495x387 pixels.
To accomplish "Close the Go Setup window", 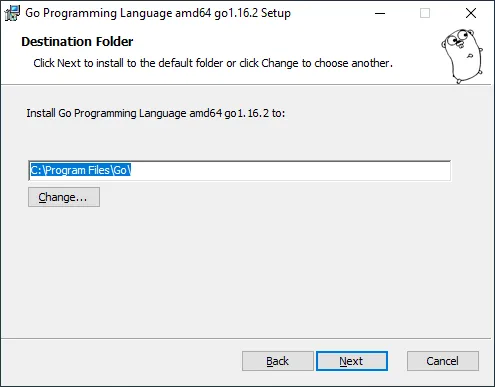I will 471,13.
